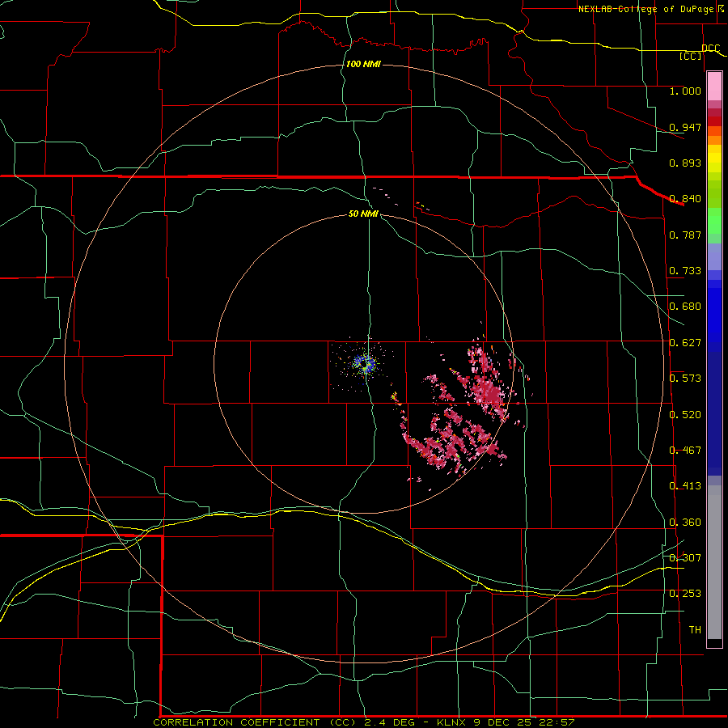Click the 50 NMI range ring label
Screen dimensions: 728x728
(x=363, y=214)
